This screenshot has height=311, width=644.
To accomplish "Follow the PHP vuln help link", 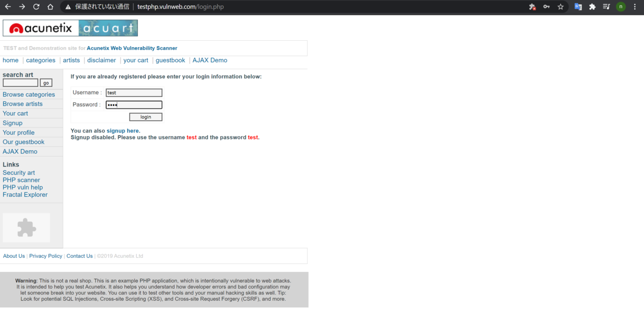I will click(x=23, y=188).
